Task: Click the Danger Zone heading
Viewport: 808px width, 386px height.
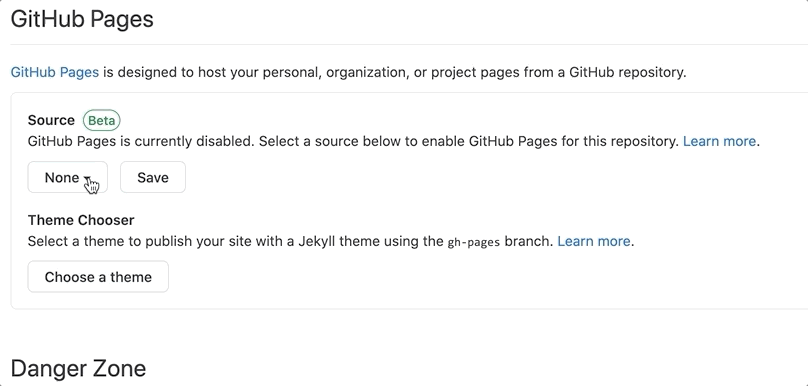Action: tap(78, 368)
